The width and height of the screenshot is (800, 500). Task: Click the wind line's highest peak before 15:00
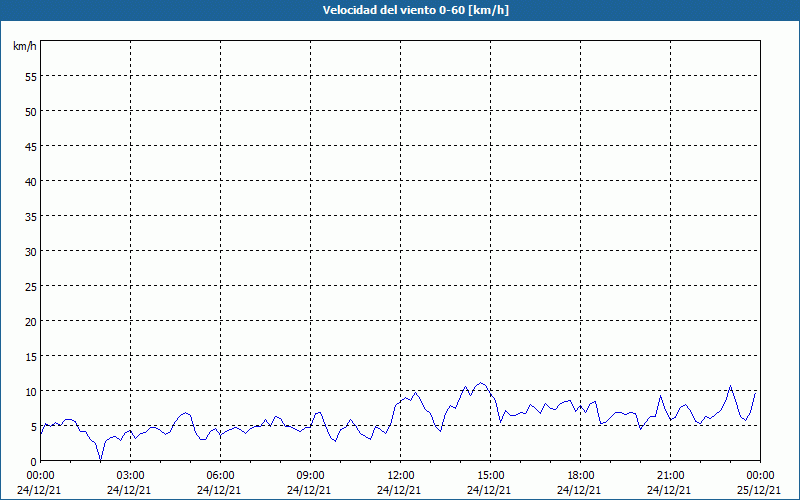point(480,383)
